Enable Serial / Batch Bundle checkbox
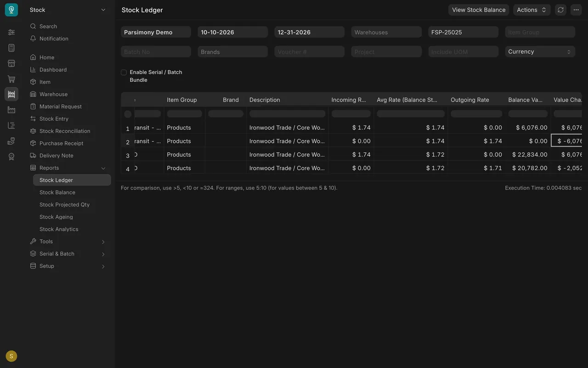Image resolution: width=588 pixels, height=368 pixels. point(124,72)
